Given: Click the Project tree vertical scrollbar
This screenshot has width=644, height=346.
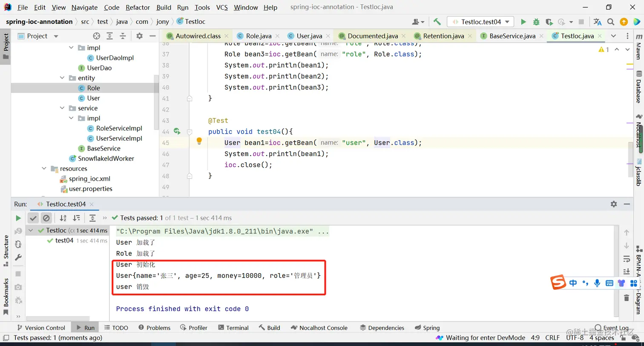Looking at the screenshot, I should (156, 102).
